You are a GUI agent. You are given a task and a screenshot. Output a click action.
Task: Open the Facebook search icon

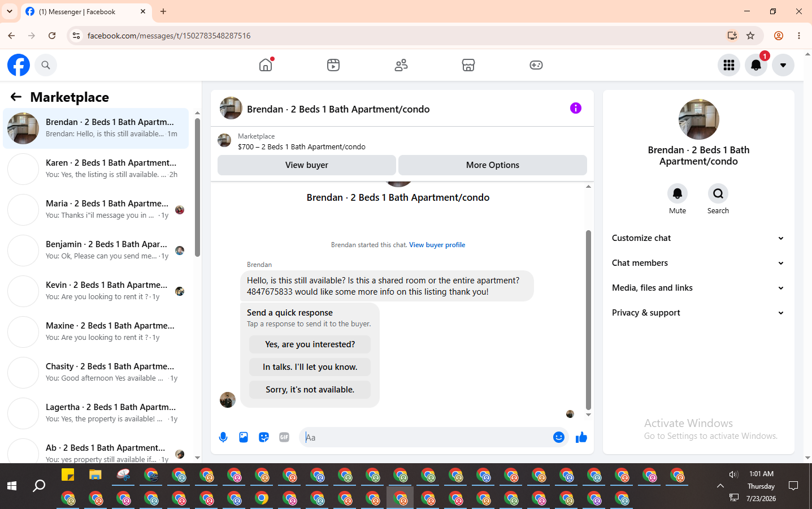[x=46, y=65]
